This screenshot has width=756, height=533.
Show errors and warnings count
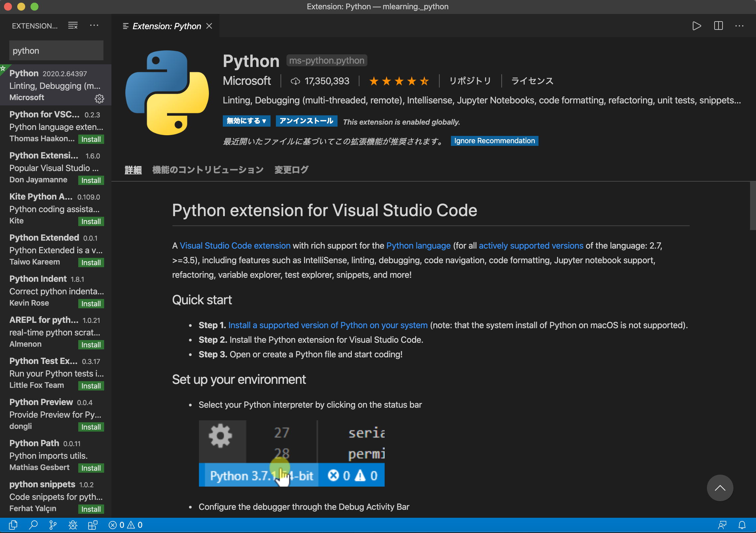point(126,525)
